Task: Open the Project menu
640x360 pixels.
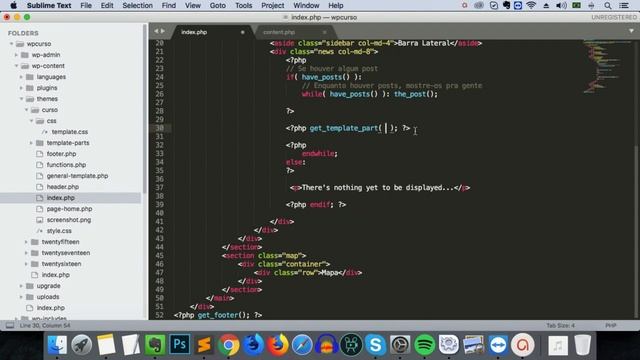Action: [273, 6]
